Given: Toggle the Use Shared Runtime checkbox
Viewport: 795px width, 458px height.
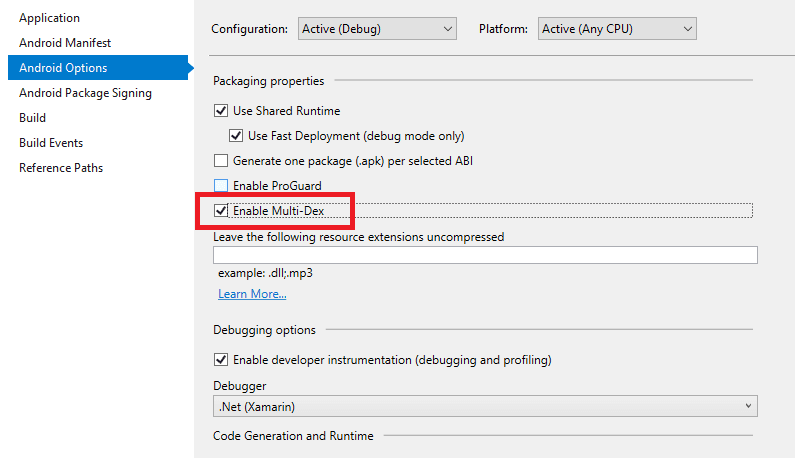Looking at the screenshot, I should (221, 111).
